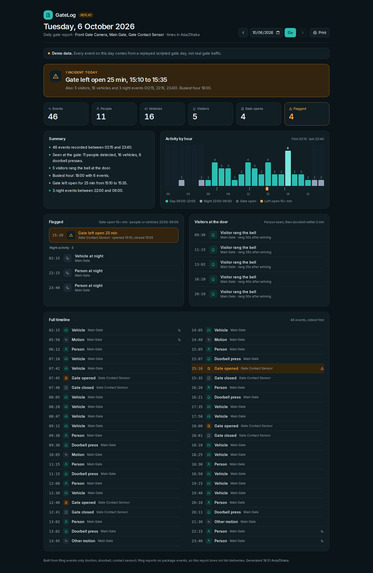Click the 'Full timeline' section heading

click(x=59, y=320)
